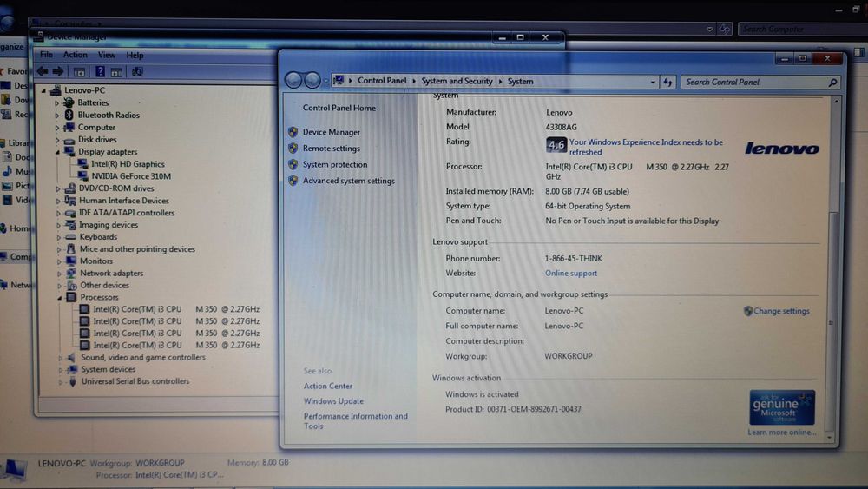The image size is (868, 489).
Task: Open address bar history dropdown arrow
Action: pos(653,82)
